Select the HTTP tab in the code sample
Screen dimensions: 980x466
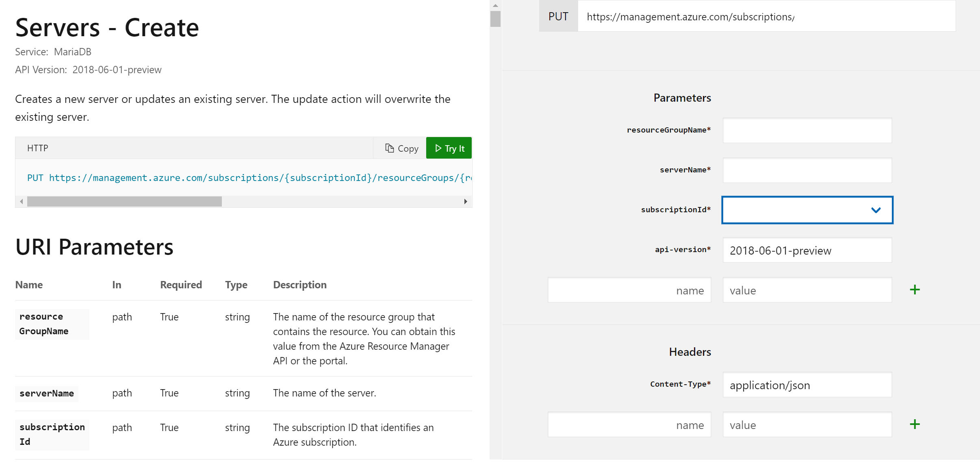[x=37, y=148]
